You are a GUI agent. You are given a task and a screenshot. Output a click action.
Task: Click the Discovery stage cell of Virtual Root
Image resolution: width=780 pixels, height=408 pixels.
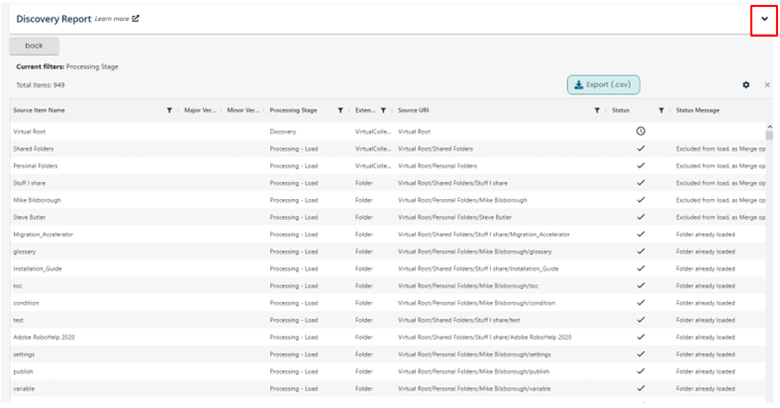(x=283, y=132)
